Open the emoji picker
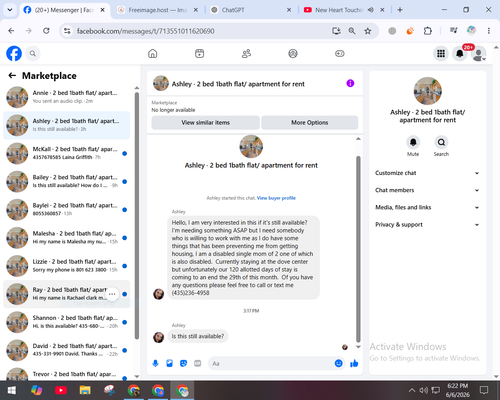This screenshot has width=500, height=400. [338, 363]
